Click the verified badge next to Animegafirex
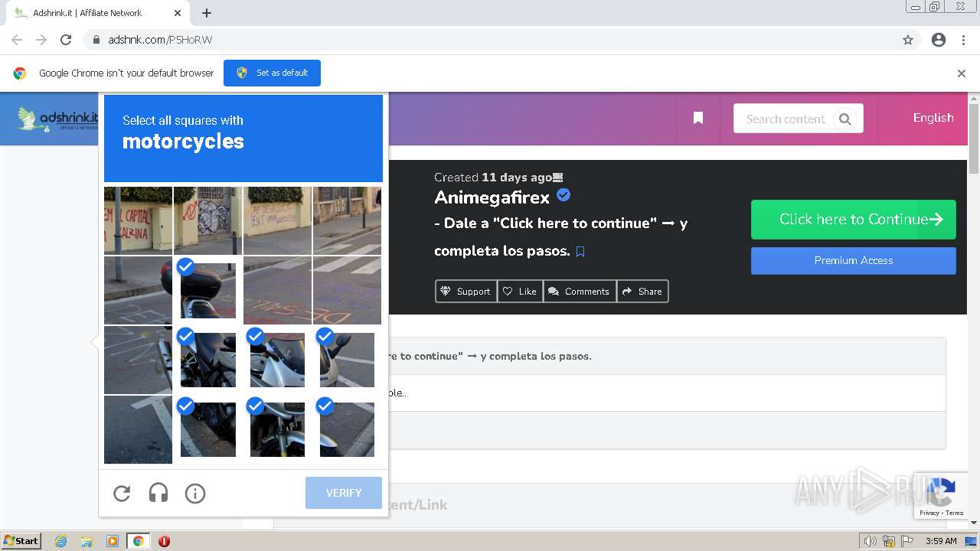 click(563, 195)
